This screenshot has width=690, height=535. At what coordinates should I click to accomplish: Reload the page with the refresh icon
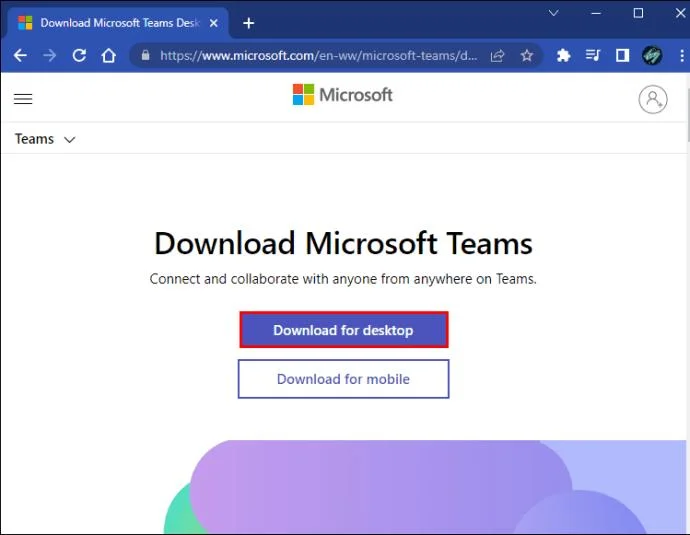click(79, 55)
